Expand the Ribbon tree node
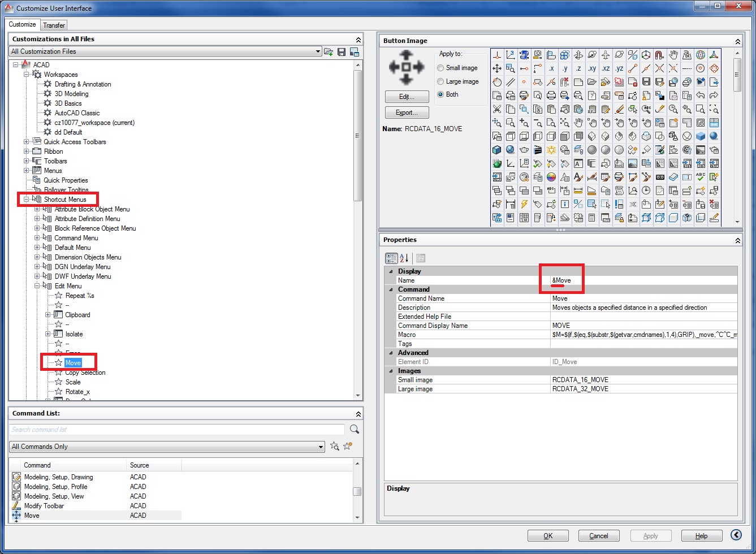This screenshot has height=554, width=756. (26, 152)
